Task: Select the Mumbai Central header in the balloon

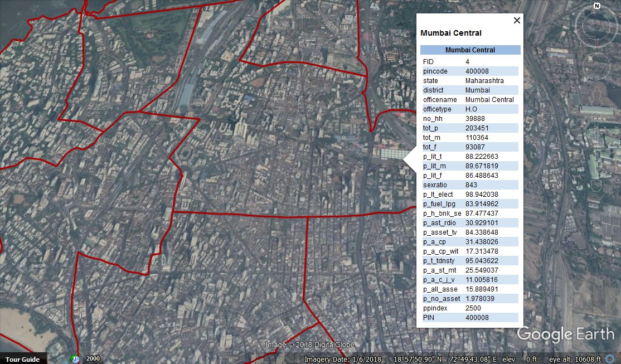Action: click(470, 50)
